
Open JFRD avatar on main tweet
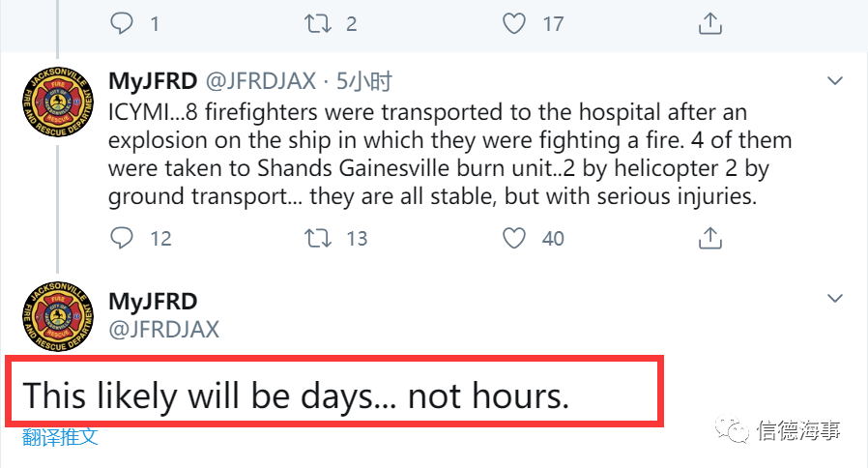coord(58,316)
